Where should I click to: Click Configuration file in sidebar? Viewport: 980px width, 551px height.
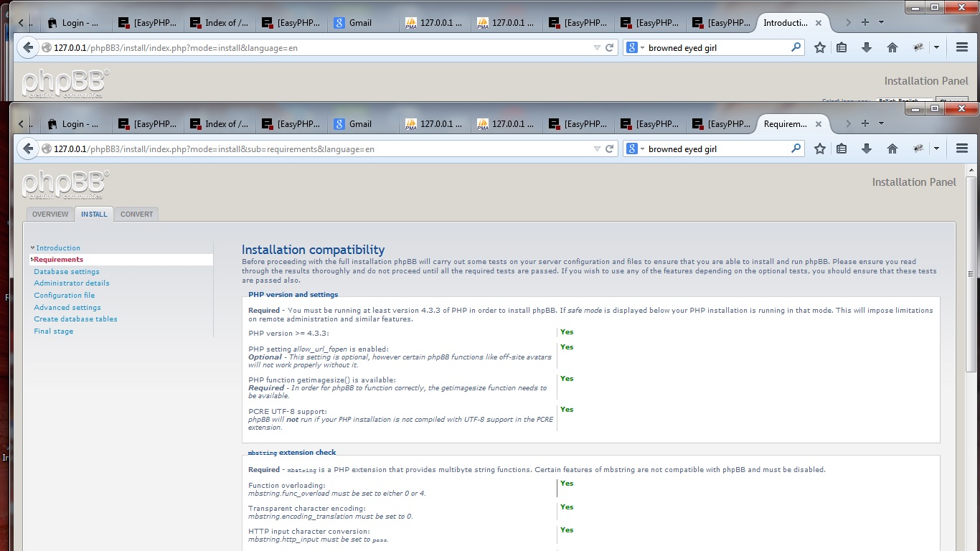click(64, 296)
